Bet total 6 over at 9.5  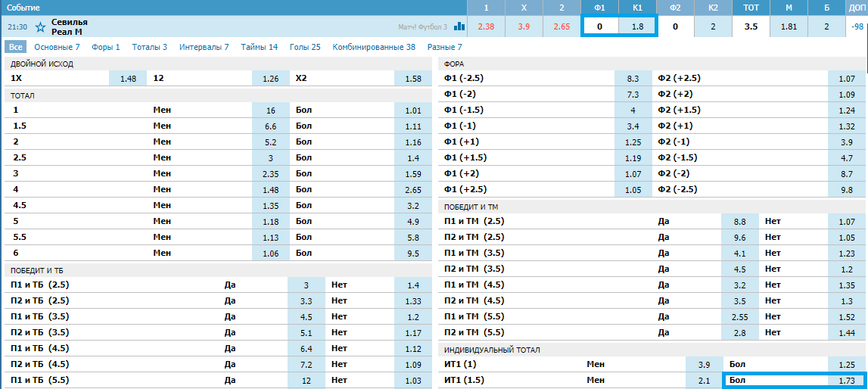[x=413, y=254]
